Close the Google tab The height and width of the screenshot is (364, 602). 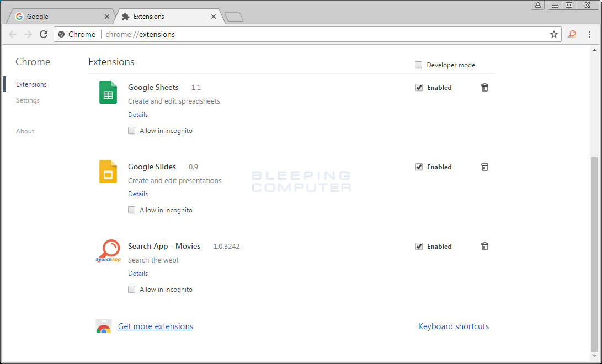107,17
